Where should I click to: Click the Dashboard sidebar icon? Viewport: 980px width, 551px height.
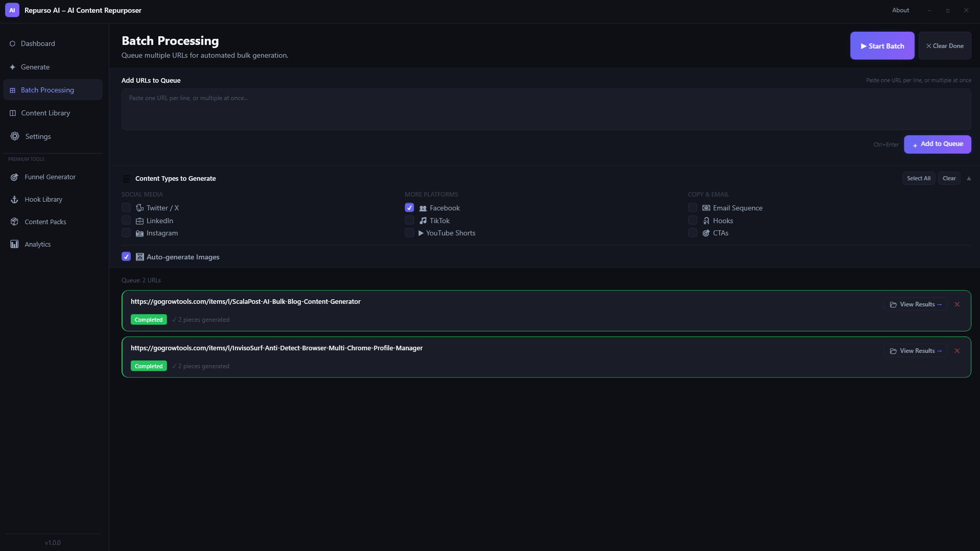coord(12,44)
